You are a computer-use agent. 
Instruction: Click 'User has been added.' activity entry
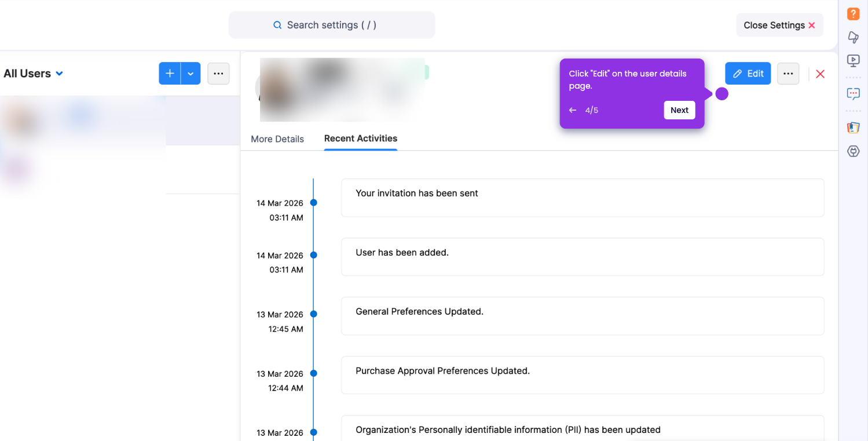pos(583,257)
